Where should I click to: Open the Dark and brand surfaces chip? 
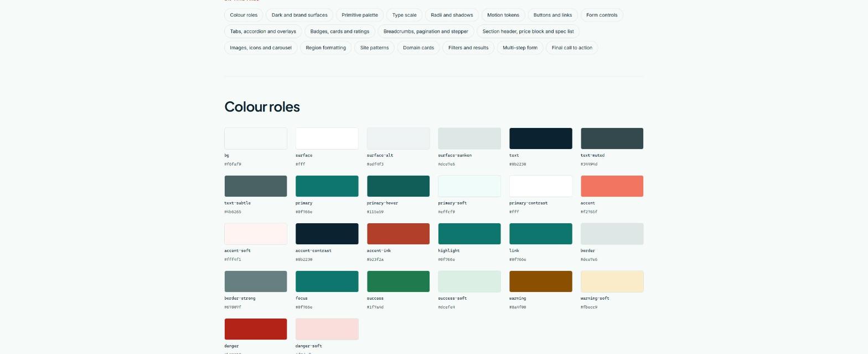coord(299,15)
